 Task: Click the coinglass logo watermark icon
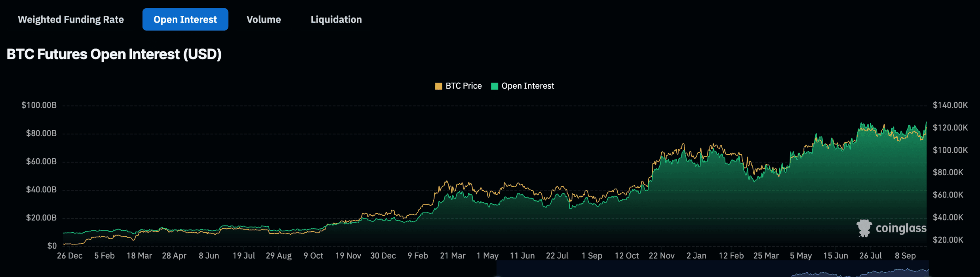coord(864,228)
